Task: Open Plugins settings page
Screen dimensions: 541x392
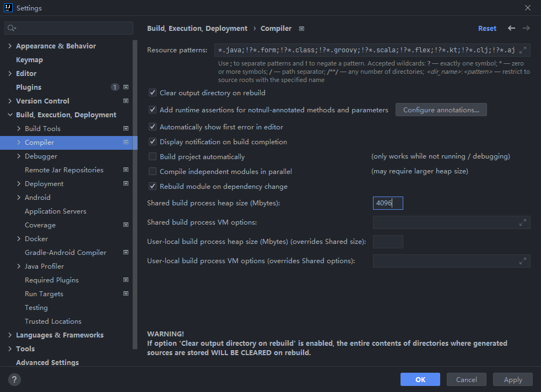Action: click(29, 87)
